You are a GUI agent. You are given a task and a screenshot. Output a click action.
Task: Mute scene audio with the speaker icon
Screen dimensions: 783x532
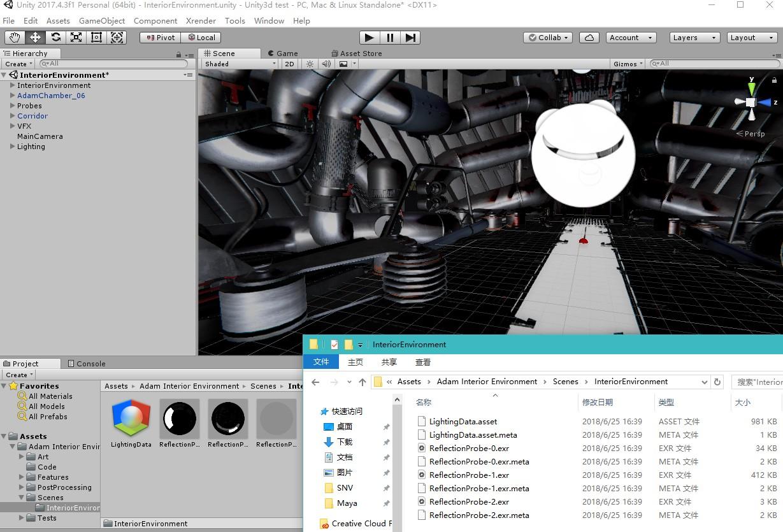pos(326,64)
